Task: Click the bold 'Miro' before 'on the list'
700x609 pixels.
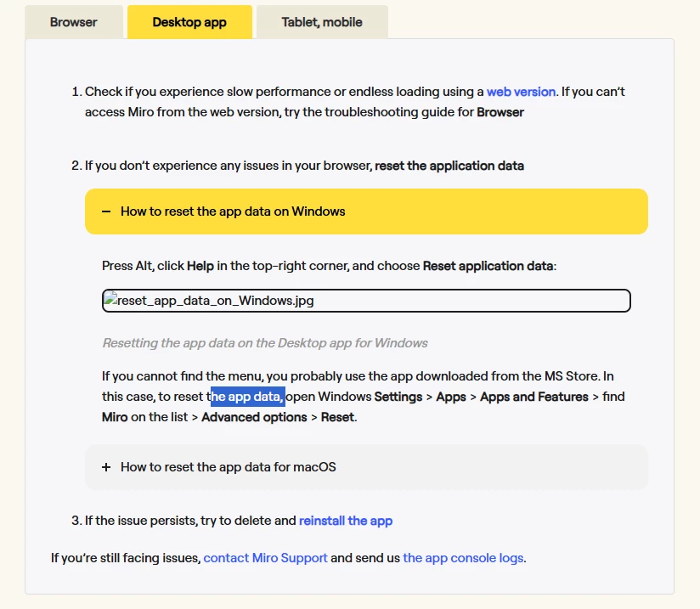Action: pos(115,417)
